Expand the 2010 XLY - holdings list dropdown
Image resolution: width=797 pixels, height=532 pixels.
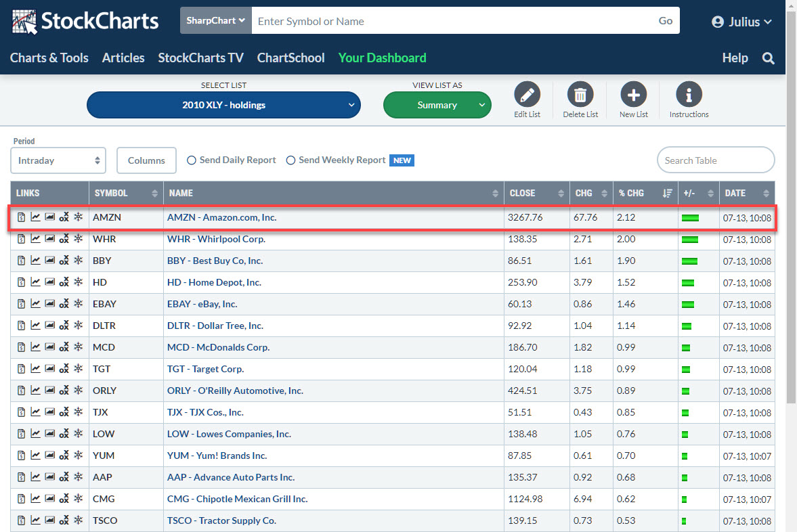(x=223, y=105)
